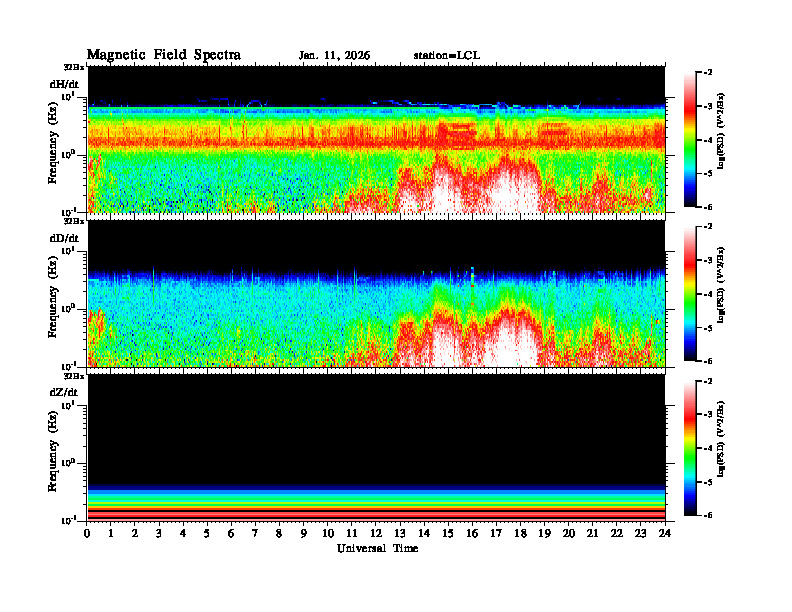Screen dimensions: 792x612
Task: Click the "-3" tick on dD/dt color bar
Action: (x=708, y=260)
